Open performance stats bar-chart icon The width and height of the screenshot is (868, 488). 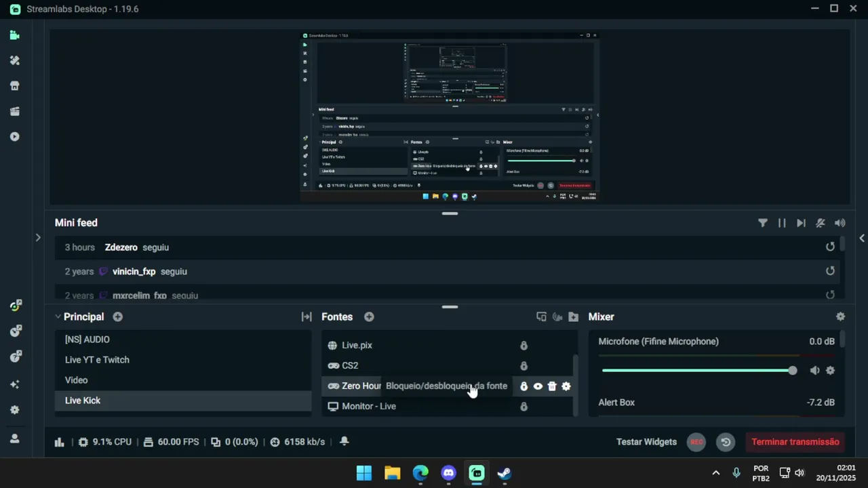(x=60, y=442)
